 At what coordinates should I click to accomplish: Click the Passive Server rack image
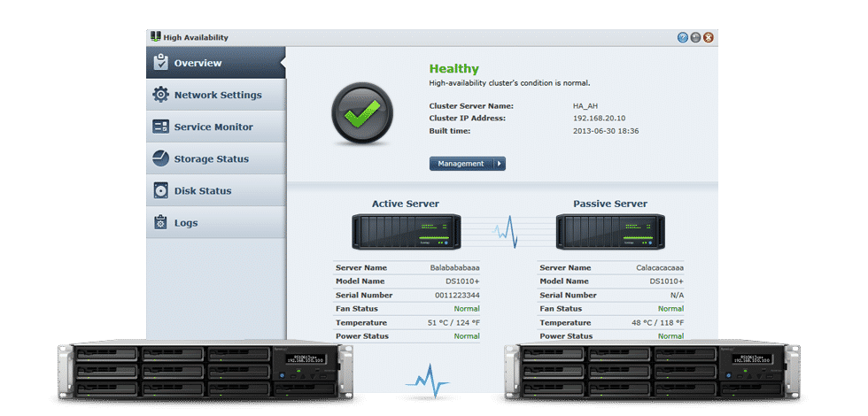pyautogui.click(x=610, y=231)
